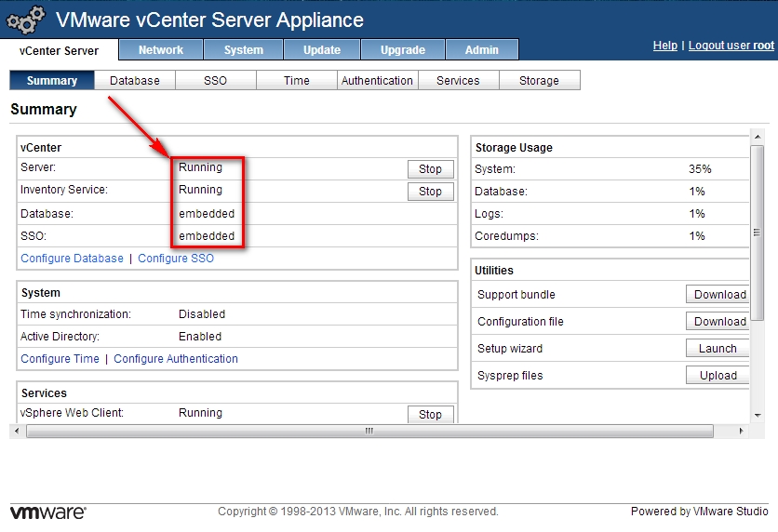Download the Support bundle
Viewport: 778px width, 532px height.
pyautogui.click(x=718, y=294)
